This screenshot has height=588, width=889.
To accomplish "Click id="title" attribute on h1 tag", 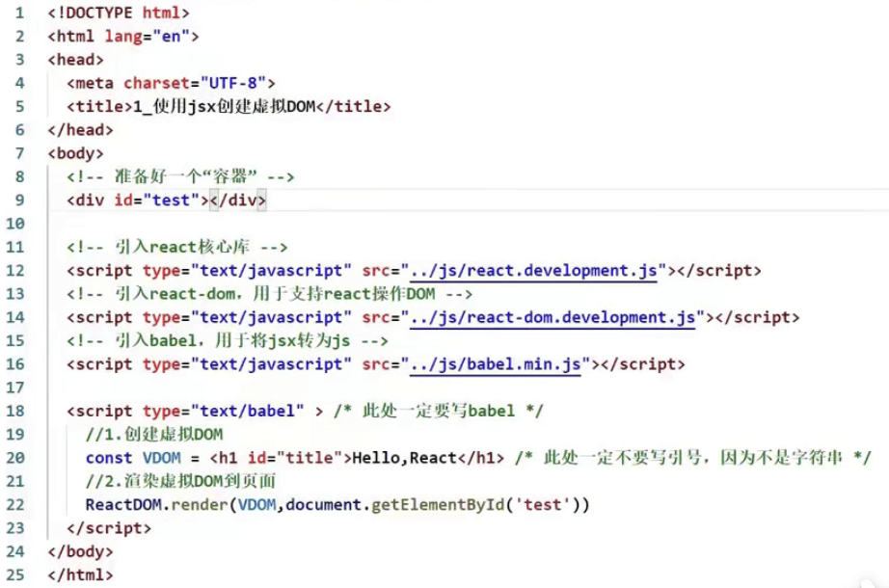I will click(x=295, y=458).
